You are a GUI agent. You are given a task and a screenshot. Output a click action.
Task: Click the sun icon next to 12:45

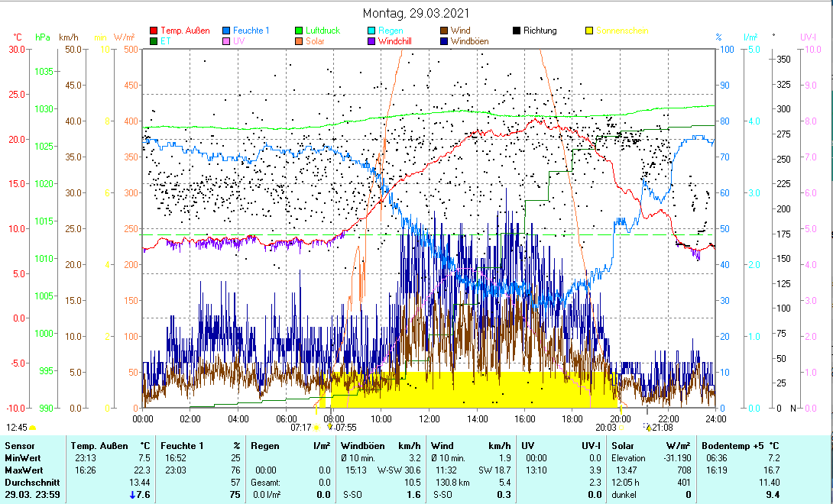tap(33, 428)
